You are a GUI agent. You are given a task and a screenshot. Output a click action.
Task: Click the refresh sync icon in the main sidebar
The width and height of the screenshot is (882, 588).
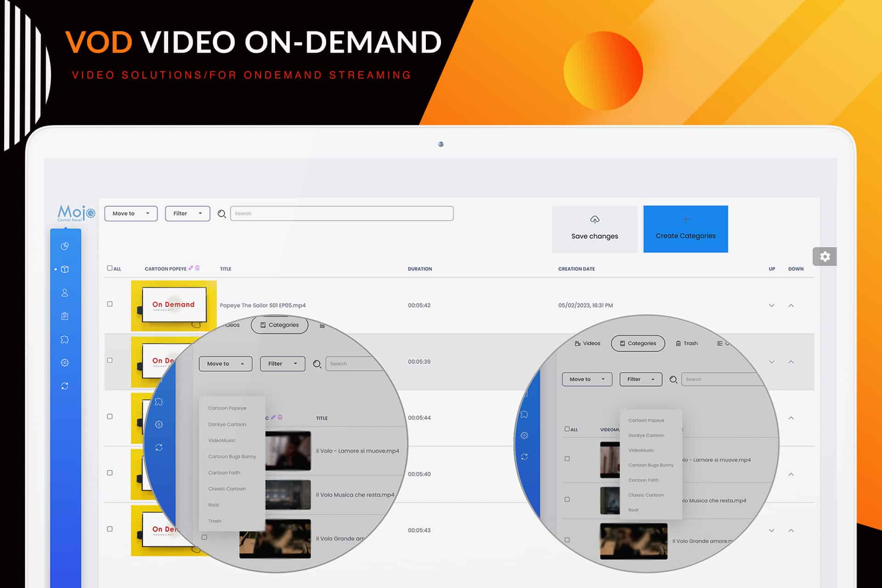coord(65,386)
